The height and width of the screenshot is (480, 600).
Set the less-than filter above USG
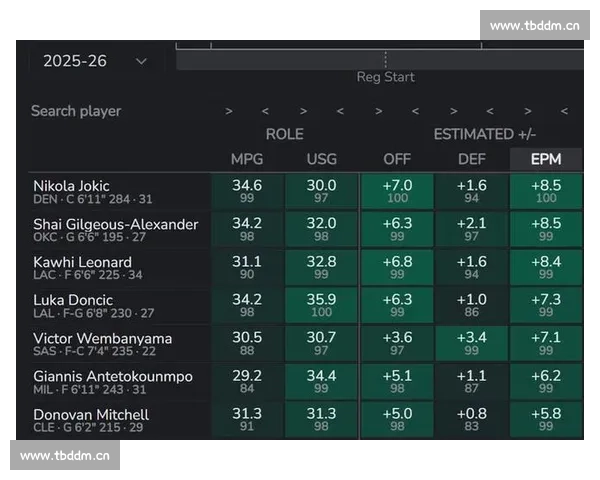[340, 111]
